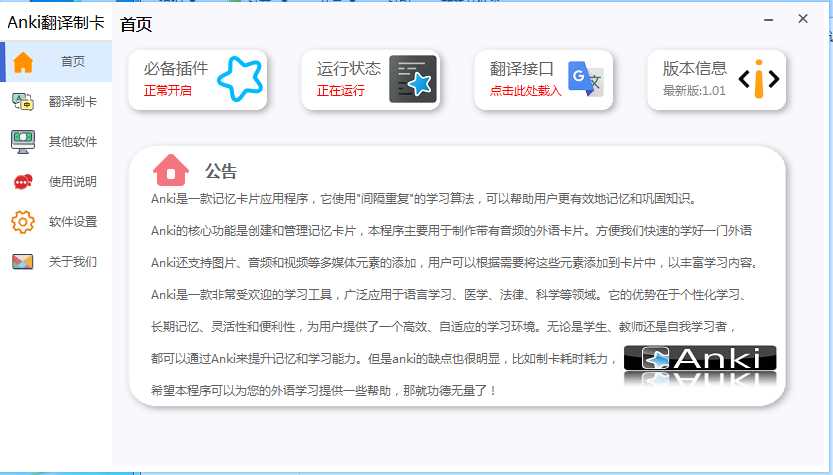
Task: Minimize the Anki翻译制卡 window
Action: pyautogui.click(x=768, y=20)
